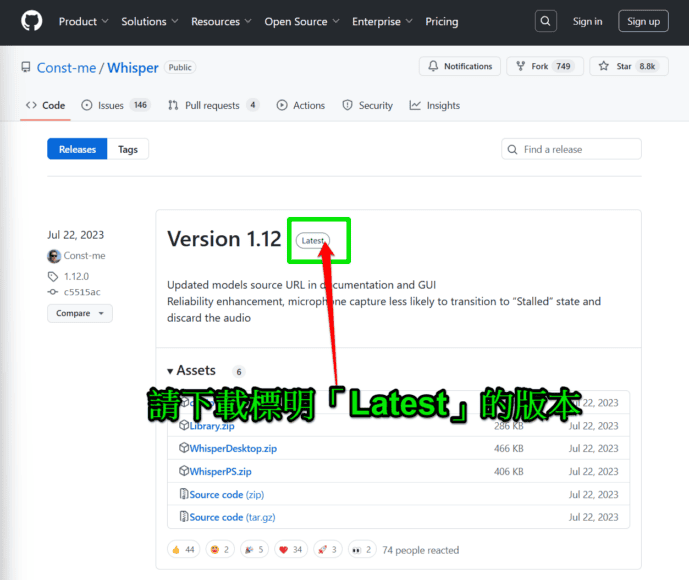Screen dimensions: 689x580
Task: Click the thumbs up reaction
Action: (x=182, y=549)
